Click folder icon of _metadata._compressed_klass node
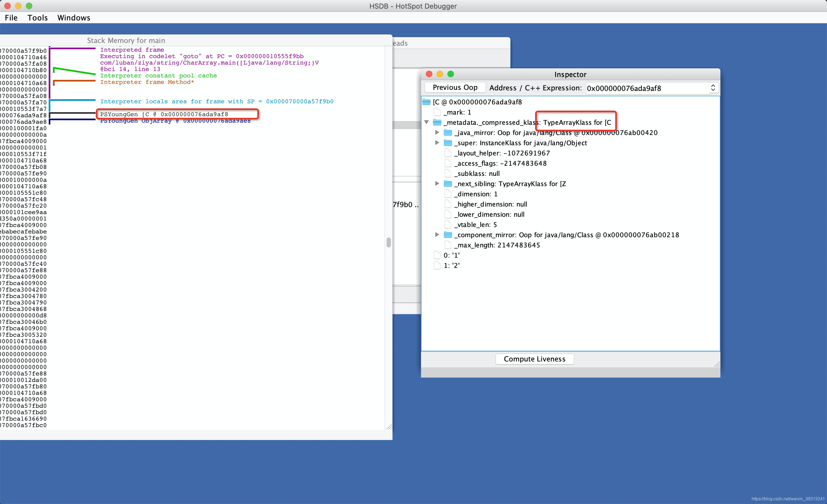This screenshot has width=827, height=504. [x=437, y=122]
